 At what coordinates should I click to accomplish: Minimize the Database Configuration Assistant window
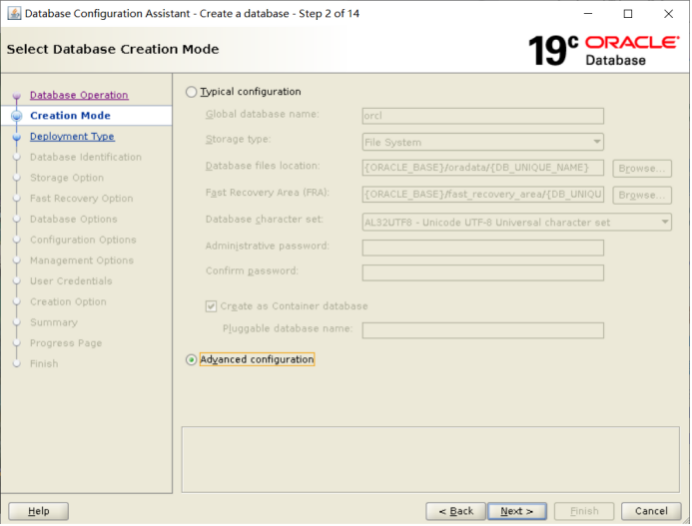[x=588, y=14]
